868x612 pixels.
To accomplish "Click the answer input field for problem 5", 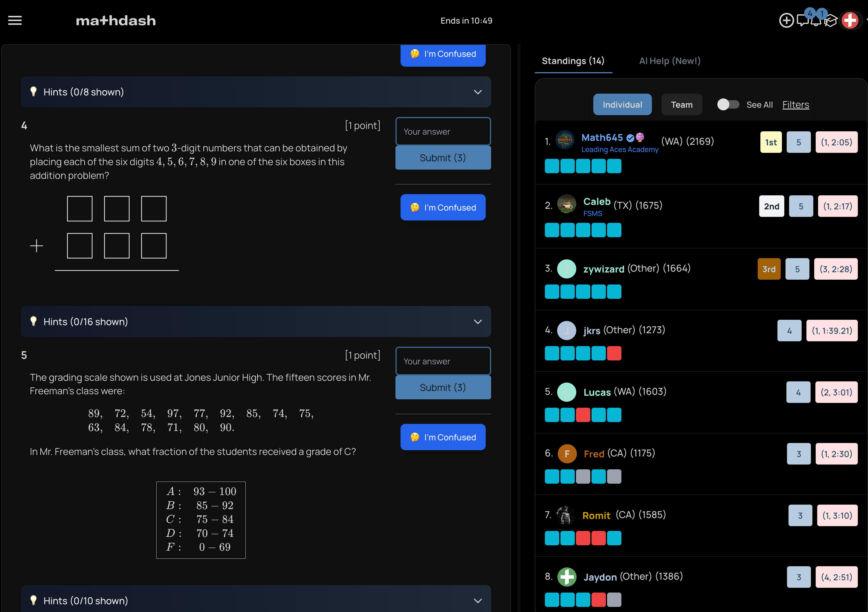I will click(443, 361).
